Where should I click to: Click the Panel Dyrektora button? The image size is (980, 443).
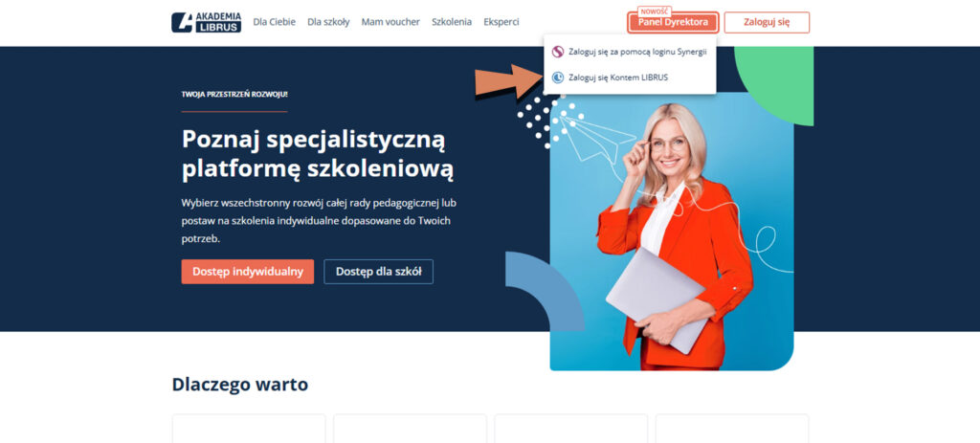(x=673, y=23)
